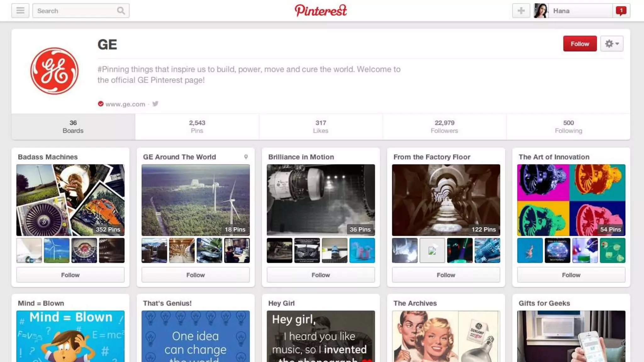Click into the Search input field
The image size is (644, 362).
pos(75,11)
